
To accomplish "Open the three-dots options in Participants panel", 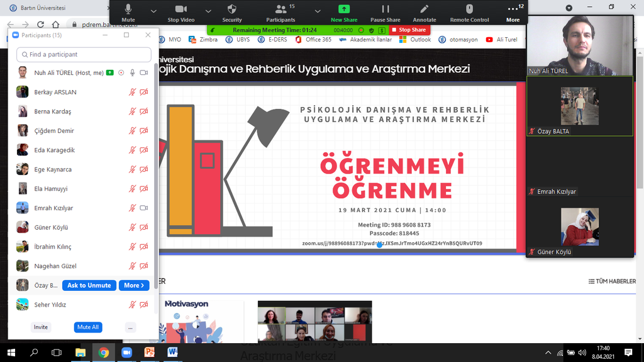I will 130,327.
